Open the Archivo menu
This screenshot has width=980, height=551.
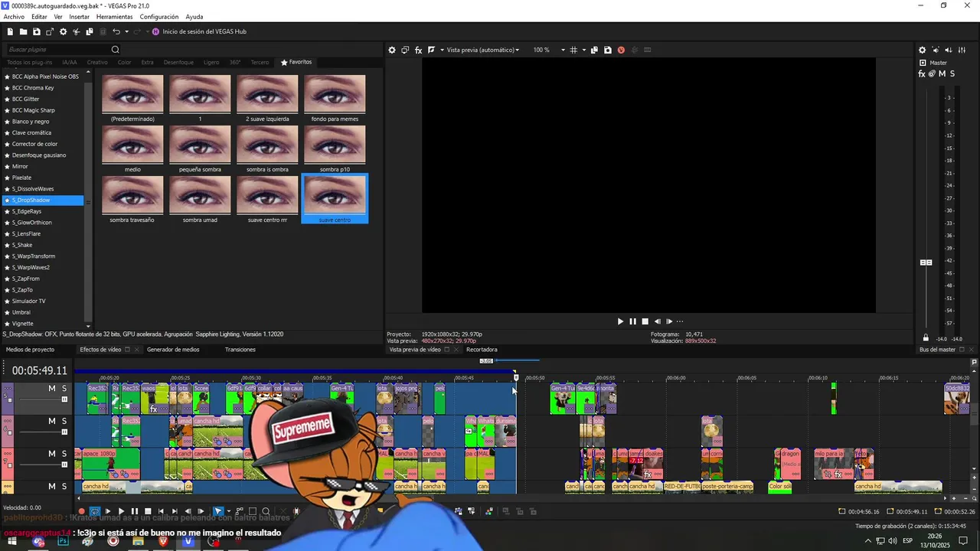[x=14, y=17]
